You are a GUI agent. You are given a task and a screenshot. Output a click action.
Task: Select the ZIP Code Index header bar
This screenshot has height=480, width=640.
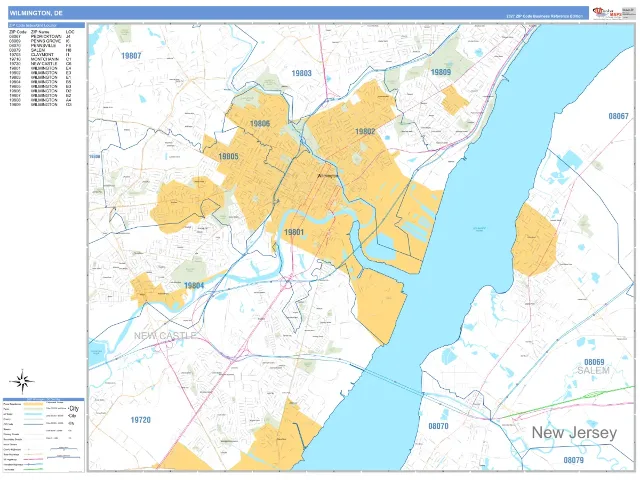pyautogui.click(x=46, y=25)
